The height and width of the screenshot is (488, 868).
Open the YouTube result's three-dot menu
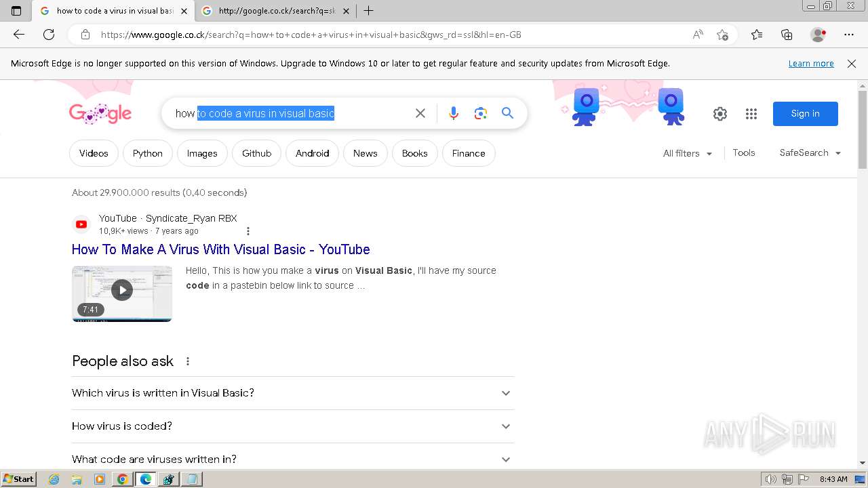(x=248, y=231)
